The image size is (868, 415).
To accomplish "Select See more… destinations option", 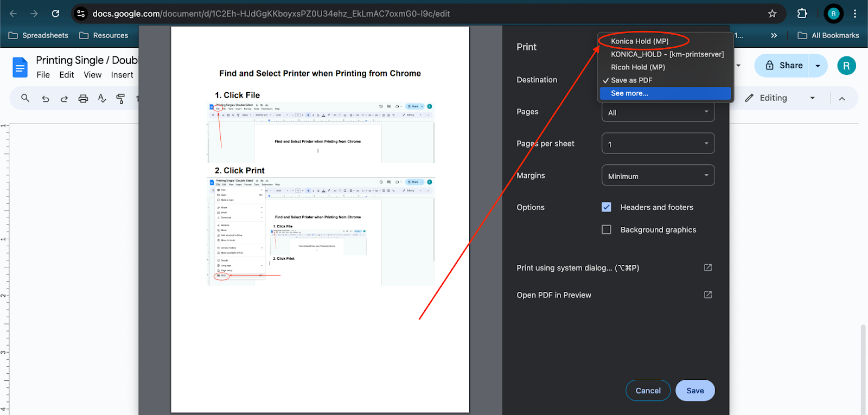I will (x=665, y=93).
